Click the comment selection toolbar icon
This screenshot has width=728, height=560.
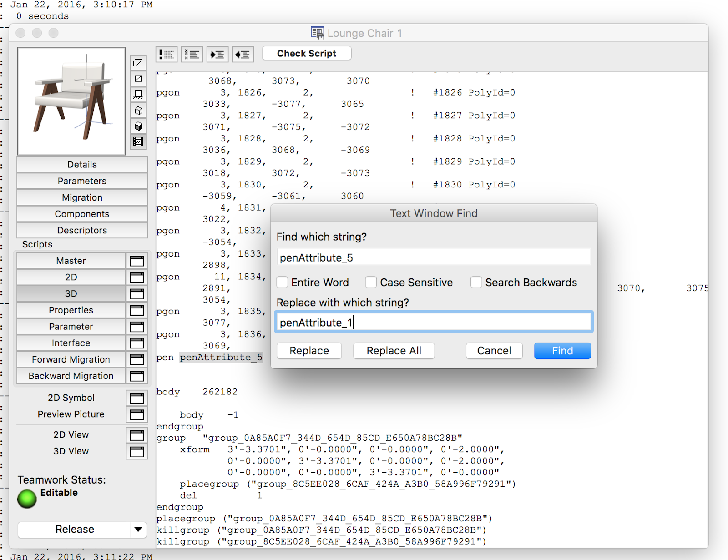point(167,55)
